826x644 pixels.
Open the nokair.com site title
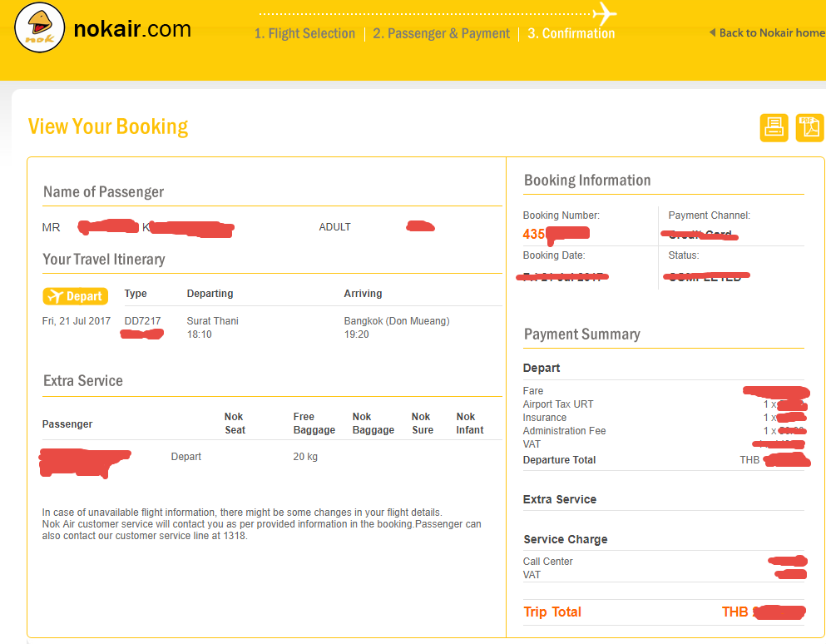pyautogui.click(x=132, y=28)
